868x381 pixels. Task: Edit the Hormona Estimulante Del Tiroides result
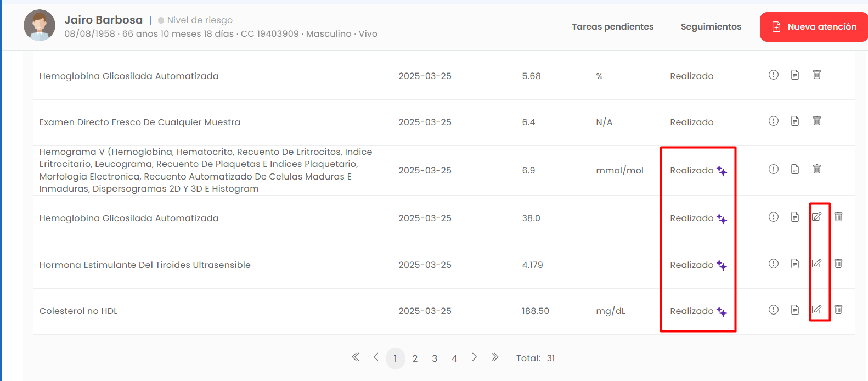(817, 264)
